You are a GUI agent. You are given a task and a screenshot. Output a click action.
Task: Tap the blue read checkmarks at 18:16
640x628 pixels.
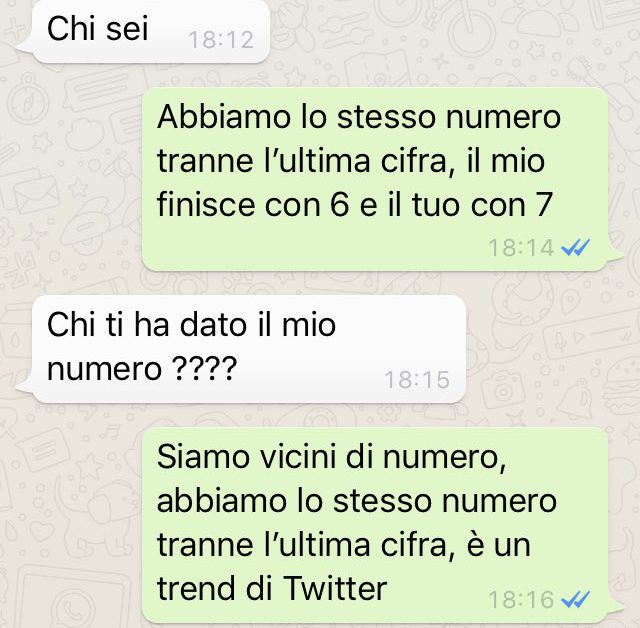pos(576,599)
